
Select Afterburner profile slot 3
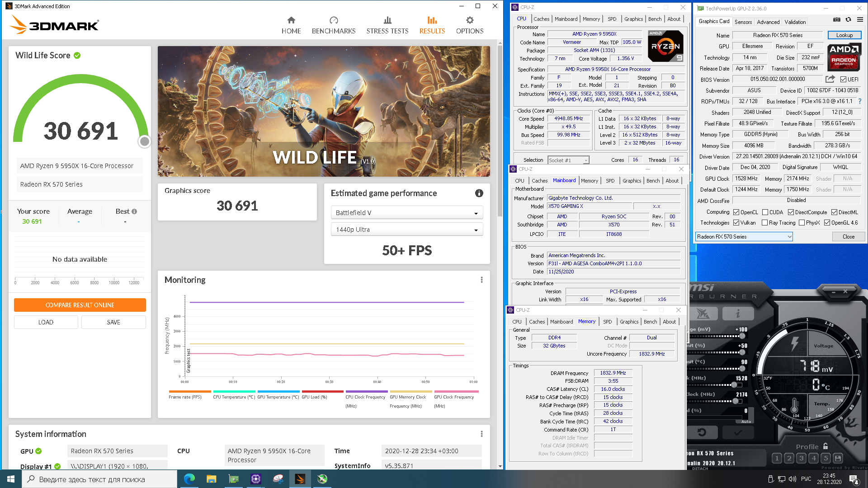coord(801,458)
